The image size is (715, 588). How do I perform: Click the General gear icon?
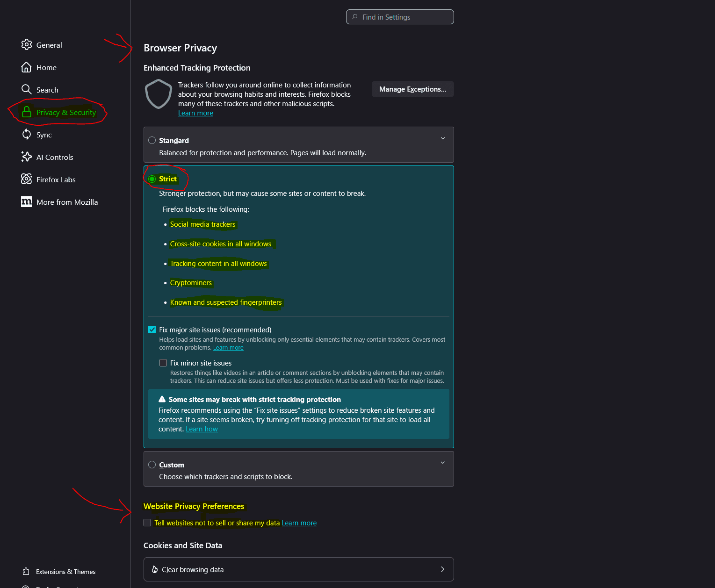click(x=27, y=45)
